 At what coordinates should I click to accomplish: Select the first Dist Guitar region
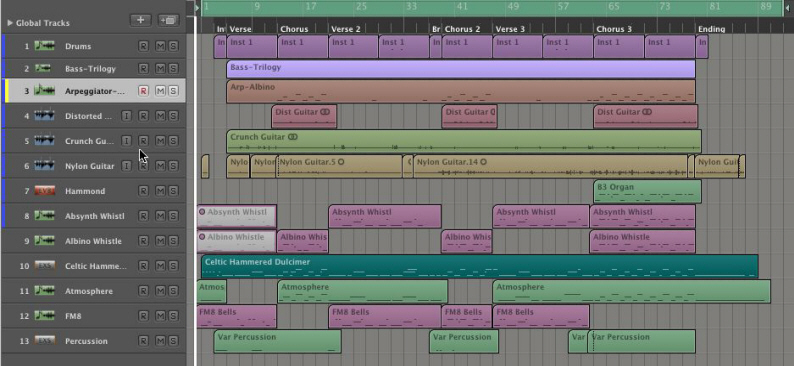point(304,116)
